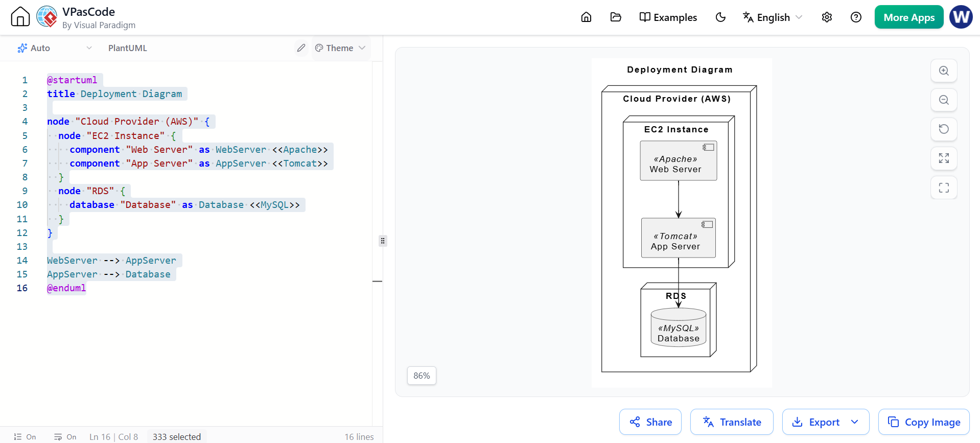Open the Examples menu
Image resolution: width=980 pixels, height=443 pixels.
668,17
